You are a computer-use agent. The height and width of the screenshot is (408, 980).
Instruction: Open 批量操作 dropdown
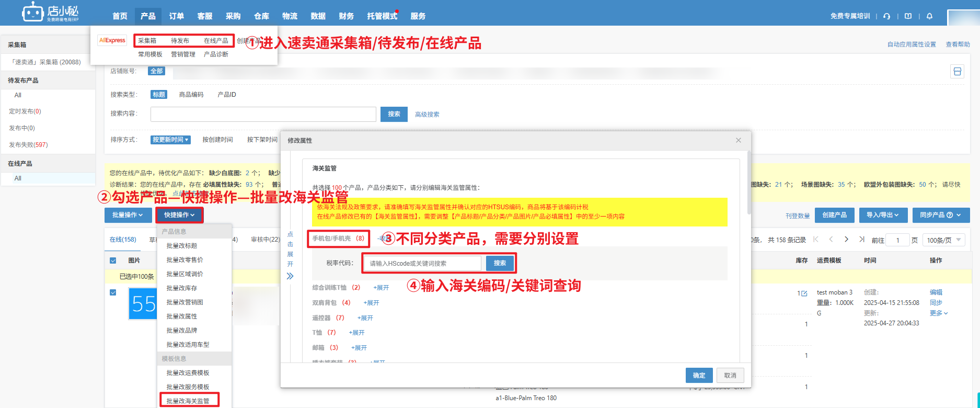[128, 215]
